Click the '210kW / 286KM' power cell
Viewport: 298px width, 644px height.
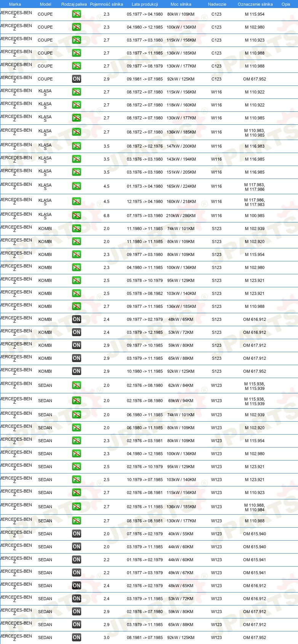(181, 216)
